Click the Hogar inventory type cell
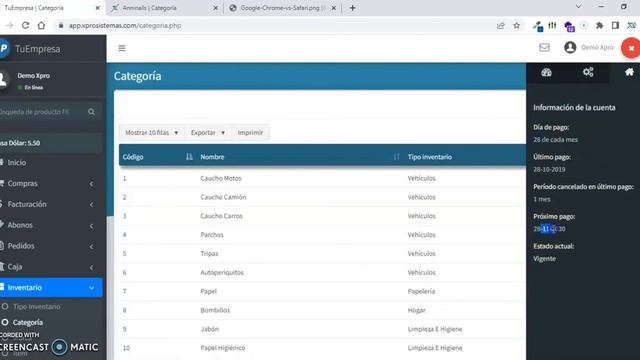 click(416, 310)
